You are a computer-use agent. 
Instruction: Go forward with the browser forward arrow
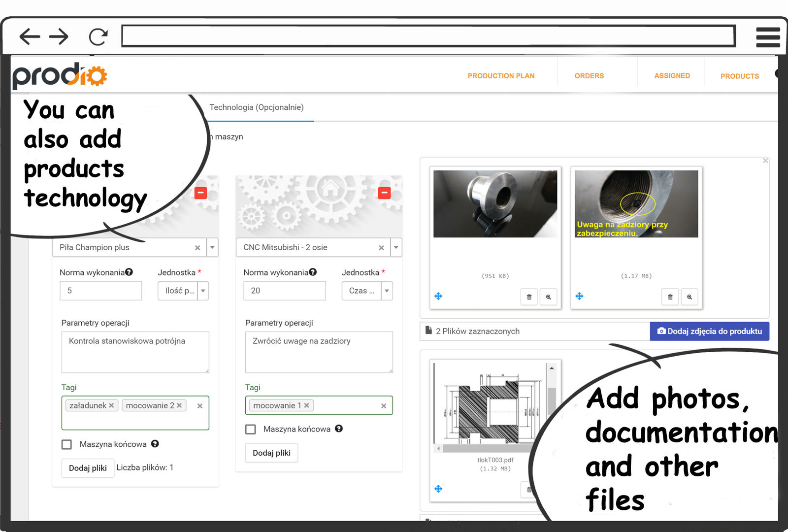(x=59, y=36)
